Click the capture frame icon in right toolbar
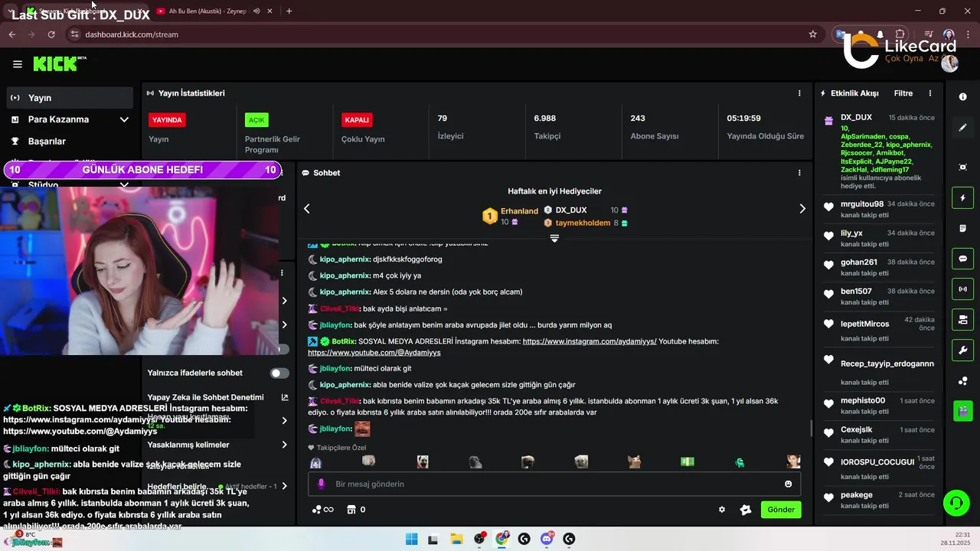Screen dimensions: 980x551 coord(963,168)
